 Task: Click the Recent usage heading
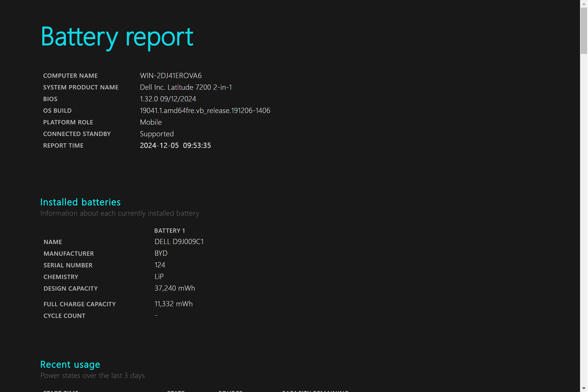click(x=70, y=364)
